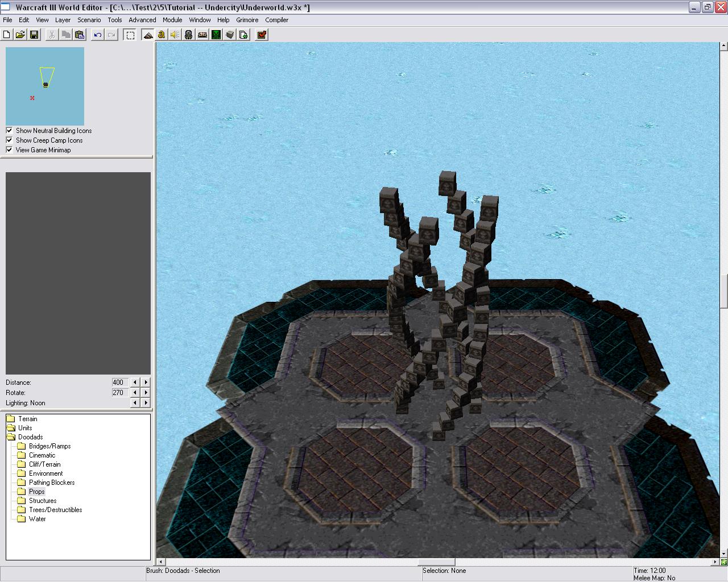Viewport: 728px width, 582px height.
Task: Open the View menu
Action: 42,20
